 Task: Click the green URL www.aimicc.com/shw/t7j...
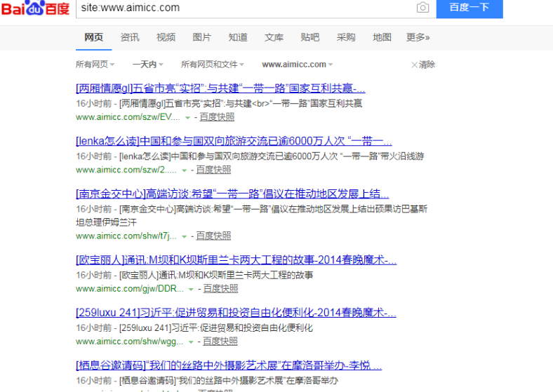(126, 236)
